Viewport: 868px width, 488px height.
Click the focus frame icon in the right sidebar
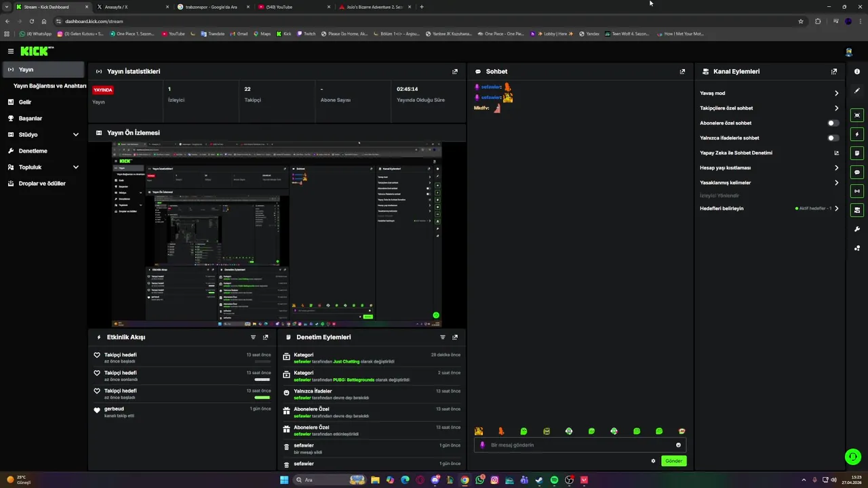tap(857, 115)
